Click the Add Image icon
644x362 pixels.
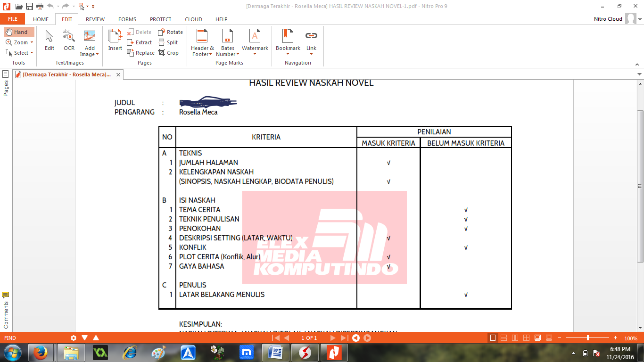pyautogui.click(x=90, y=36)
